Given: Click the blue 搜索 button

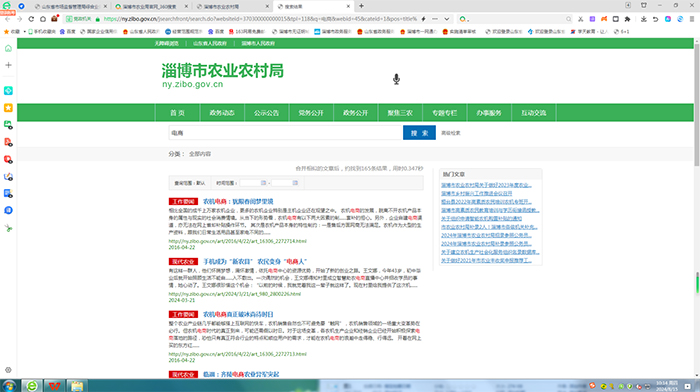Looking at the screenshot, I should pos(419,133).
